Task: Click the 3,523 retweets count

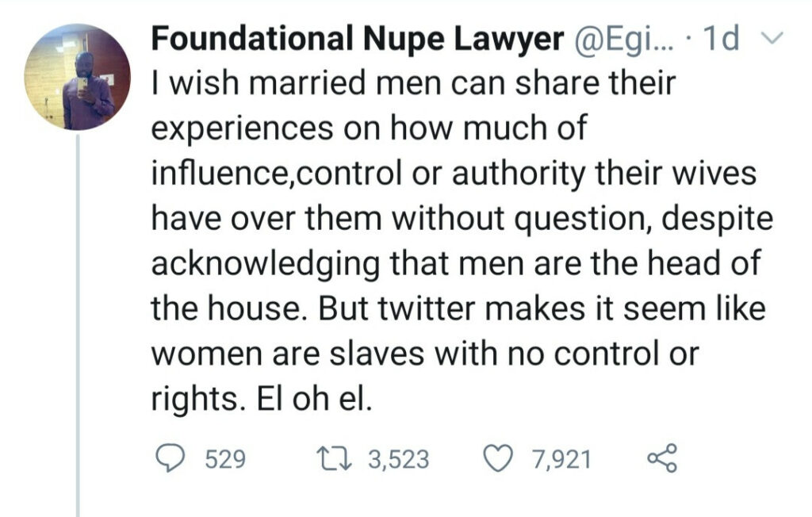Action: coord(399,459)
